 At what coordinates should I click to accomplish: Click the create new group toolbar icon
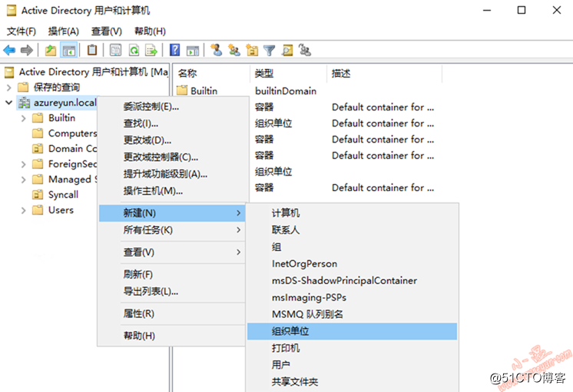click(x=234, y=50)
